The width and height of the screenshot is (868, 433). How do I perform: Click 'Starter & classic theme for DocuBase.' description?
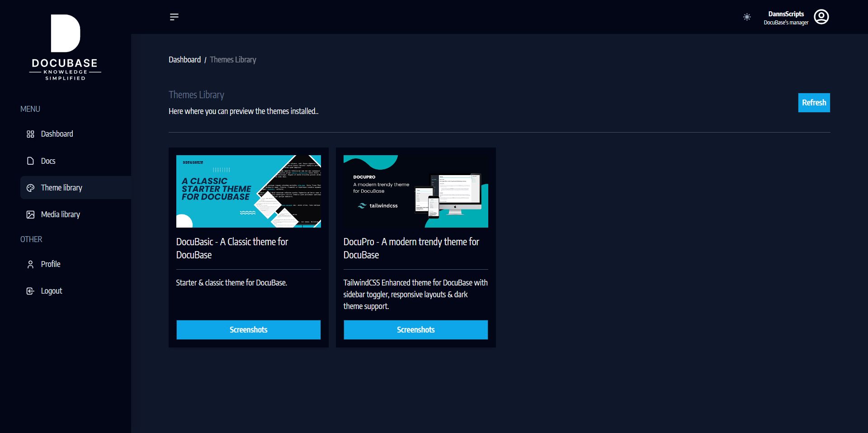(231, 283)
